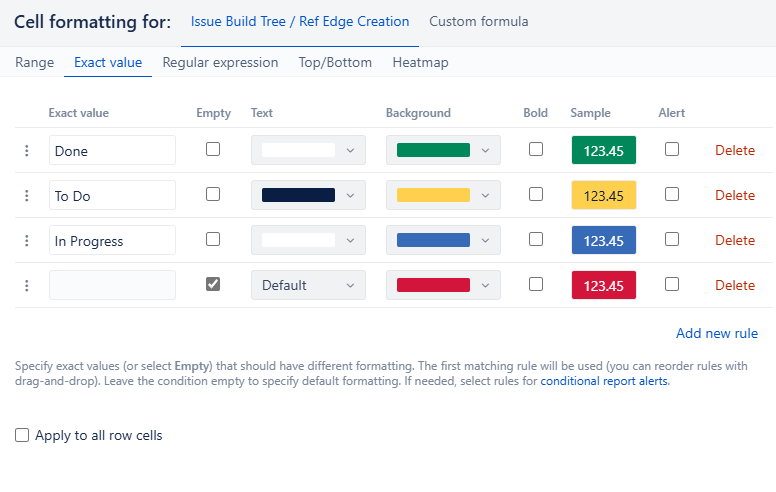Image resolution: width=776 pixels, height=492 pixels.
Task: Open the Custom formula tab
Action: pos(479,22)
